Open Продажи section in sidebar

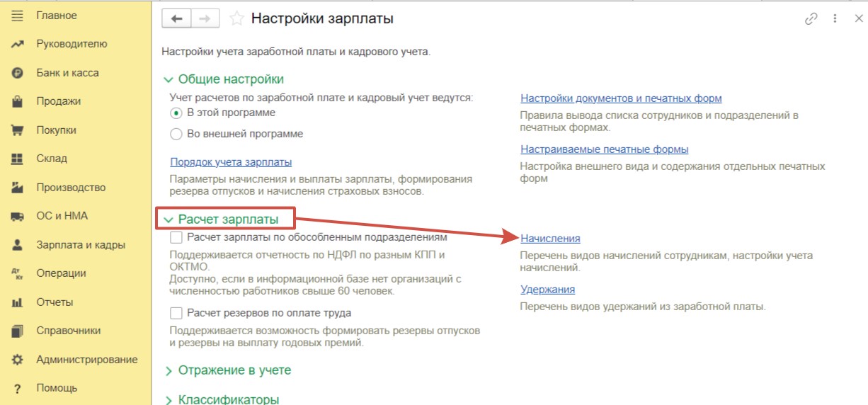(x=59, y=101)
